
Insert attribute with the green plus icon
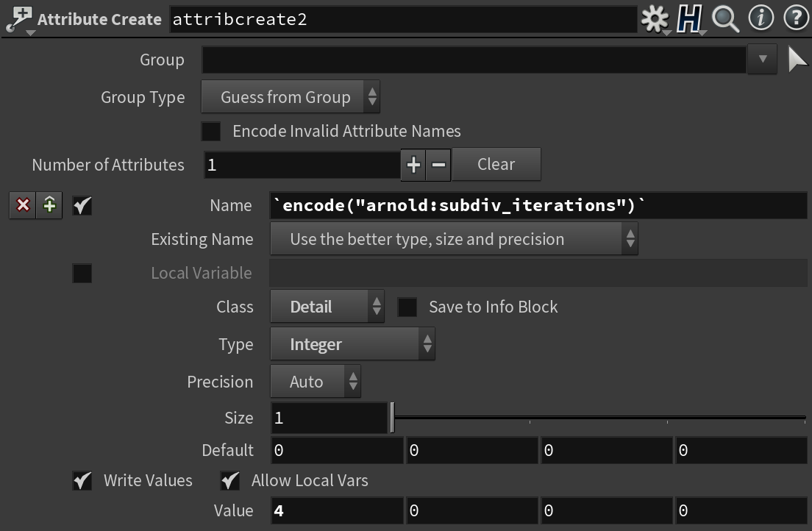[x=49, y=205]
